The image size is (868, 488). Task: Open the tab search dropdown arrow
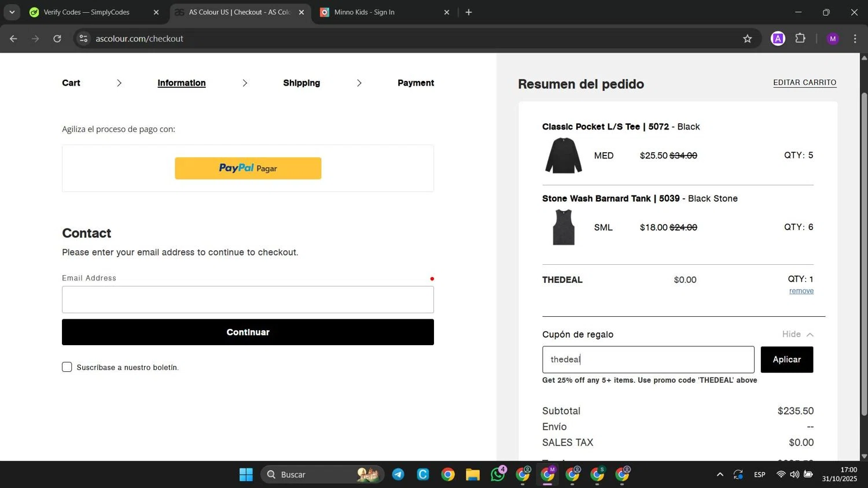click(x=12, y=12)
